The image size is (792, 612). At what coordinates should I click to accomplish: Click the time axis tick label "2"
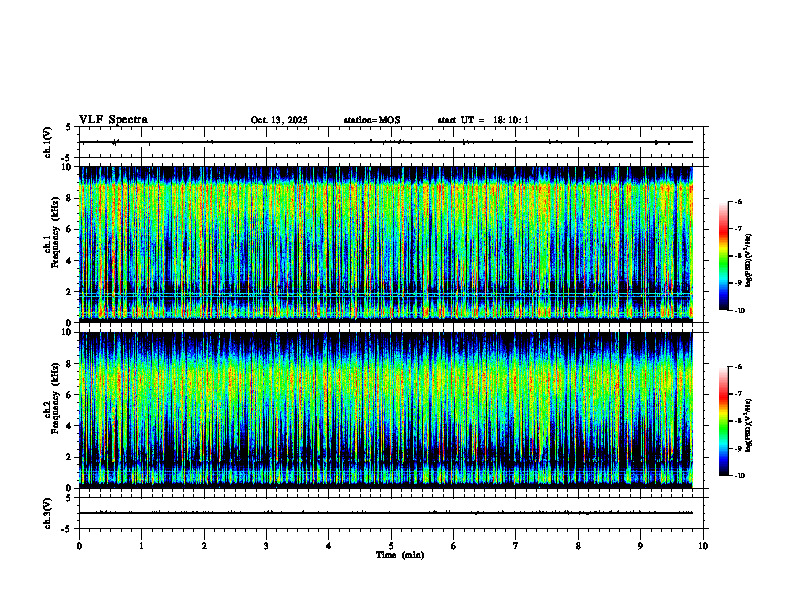click(204, 546)
